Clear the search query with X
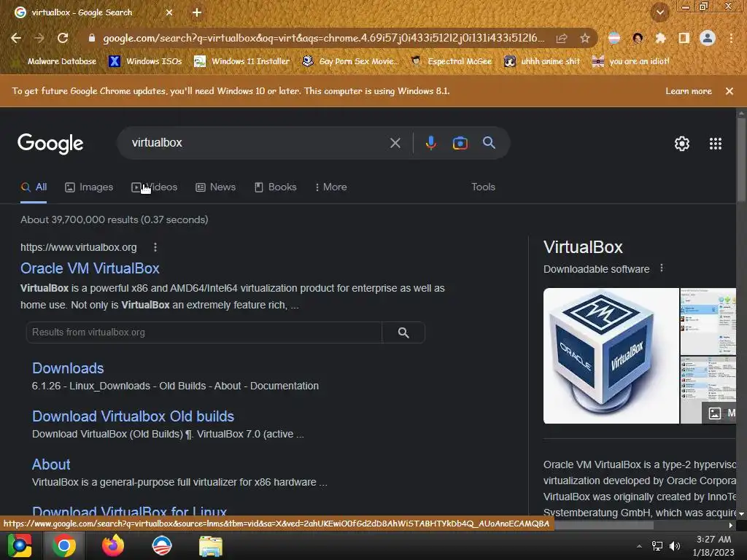 pos(395,143)
